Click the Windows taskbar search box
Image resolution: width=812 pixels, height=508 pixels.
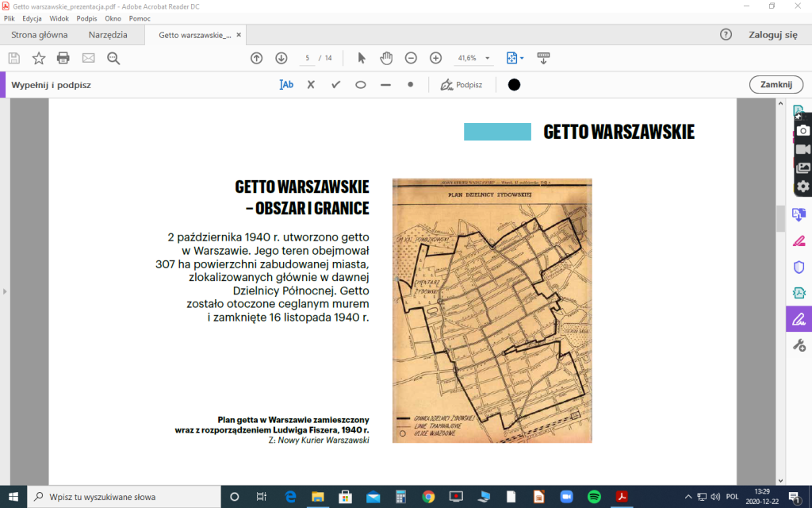(x=125, y=497)
